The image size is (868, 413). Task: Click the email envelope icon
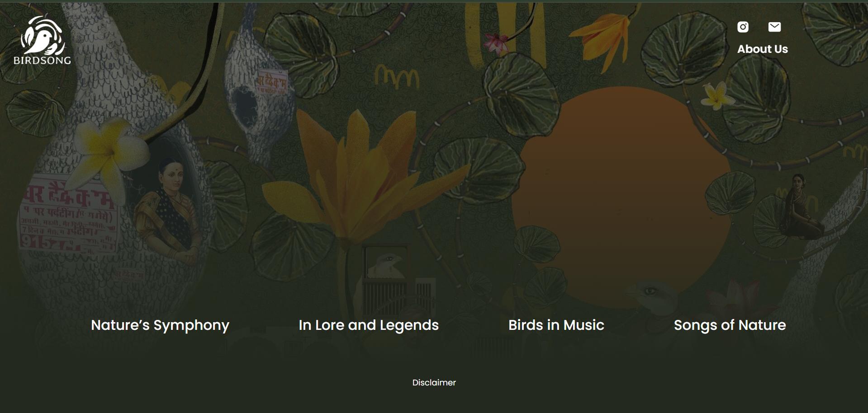tap(774, 27)
